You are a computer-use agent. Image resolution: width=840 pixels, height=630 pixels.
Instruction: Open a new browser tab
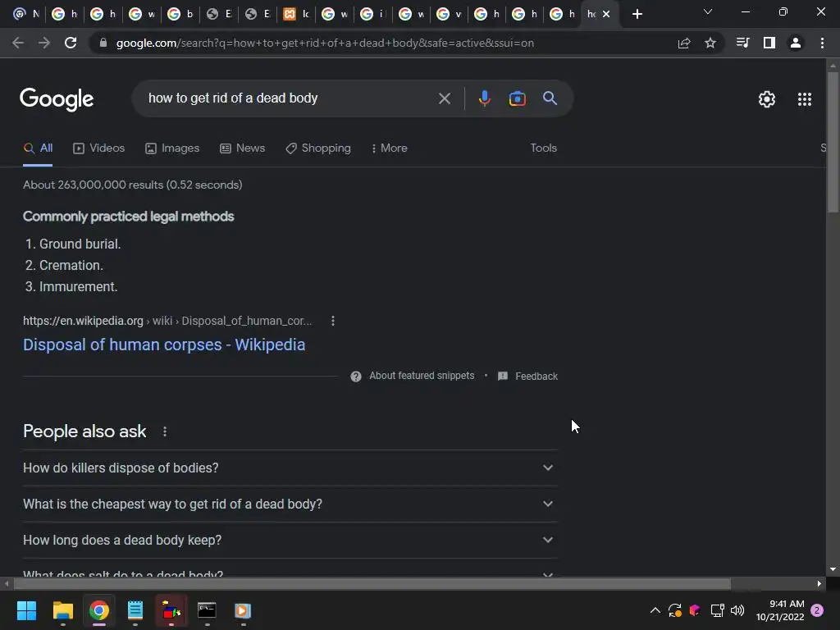637,14
